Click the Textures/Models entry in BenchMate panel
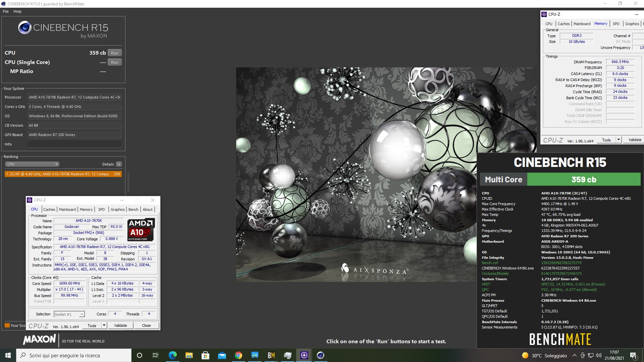The height and width of the screenshot is (362, 644). pos(495,274)
